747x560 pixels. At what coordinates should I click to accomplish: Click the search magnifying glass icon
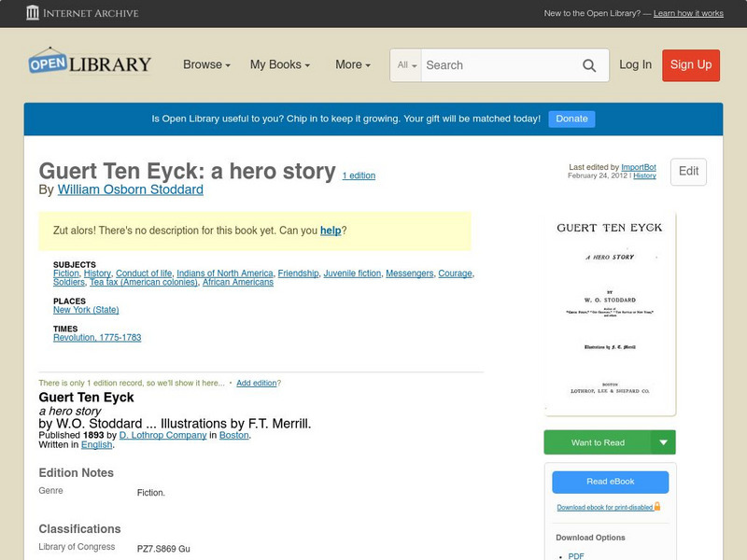[589, 65]
